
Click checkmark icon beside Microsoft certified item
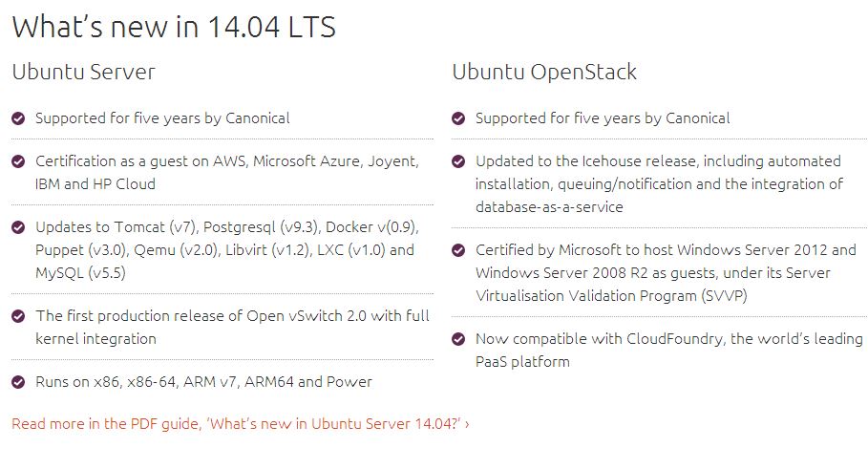pyautogui.click(x=458, y=250)
